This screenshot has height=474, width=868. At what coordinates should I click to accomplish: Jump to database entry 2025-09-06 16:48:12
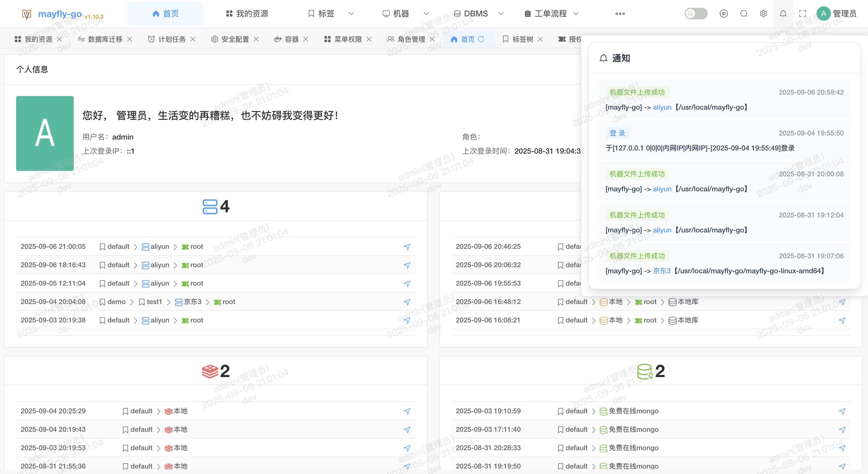pos(842,302)
